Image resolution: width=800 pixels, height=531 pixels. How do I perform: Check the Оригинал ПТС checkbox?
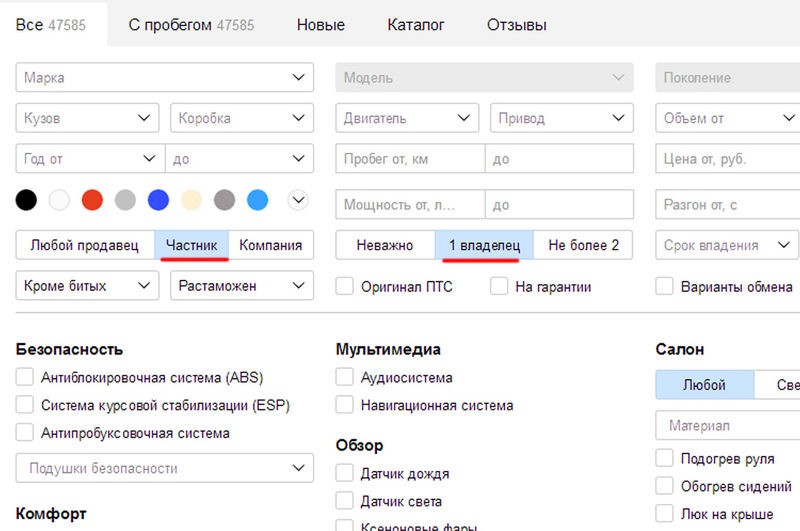[345, 287]
